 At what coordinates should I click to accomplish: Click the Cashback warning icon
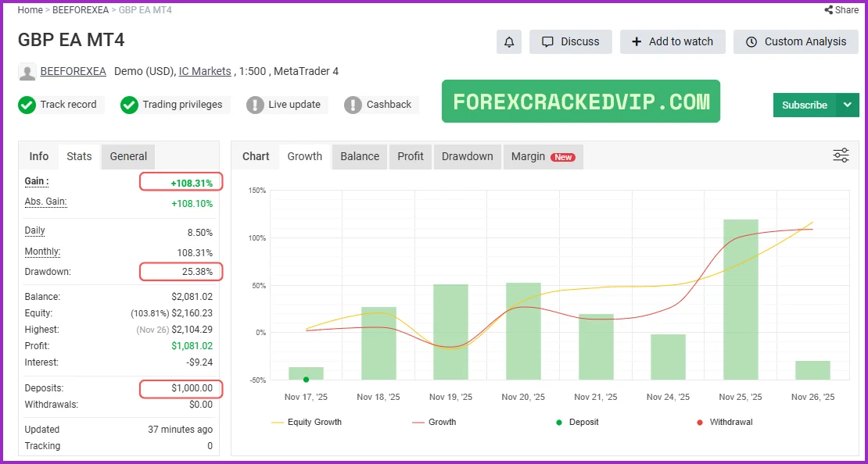click(x=353, y=105)
